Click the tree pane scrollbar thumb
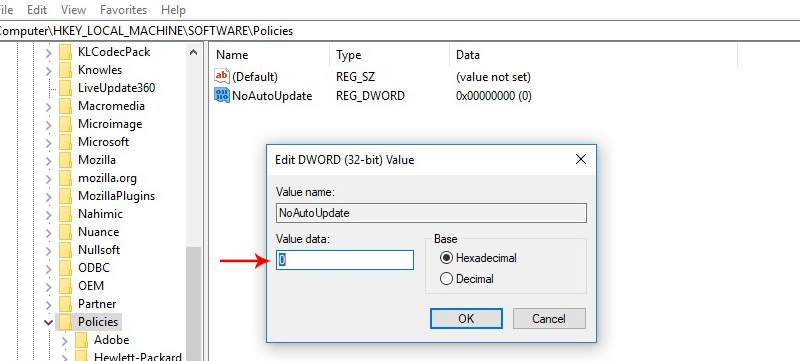Screen dimensions: 800x361 pos(193,304)
